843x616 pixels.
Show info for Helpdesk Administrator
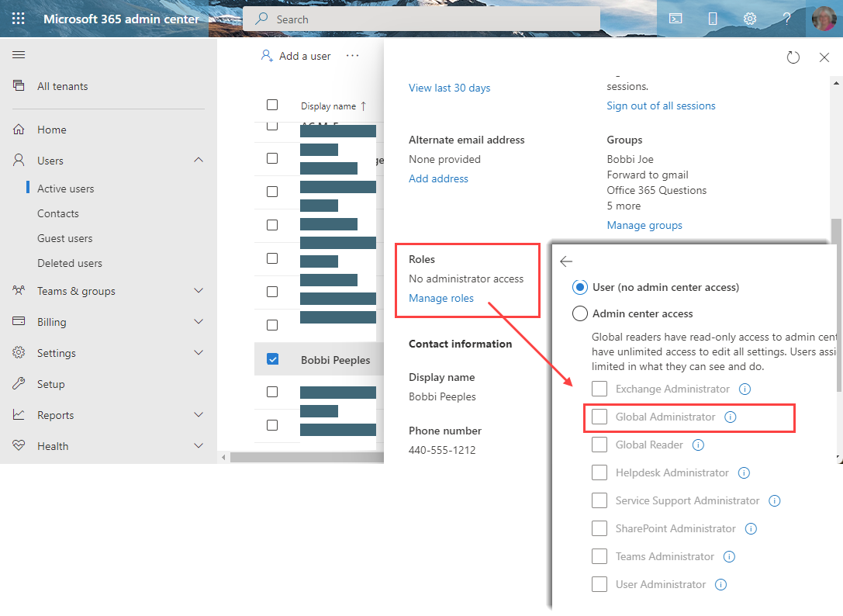click(744, 473)
